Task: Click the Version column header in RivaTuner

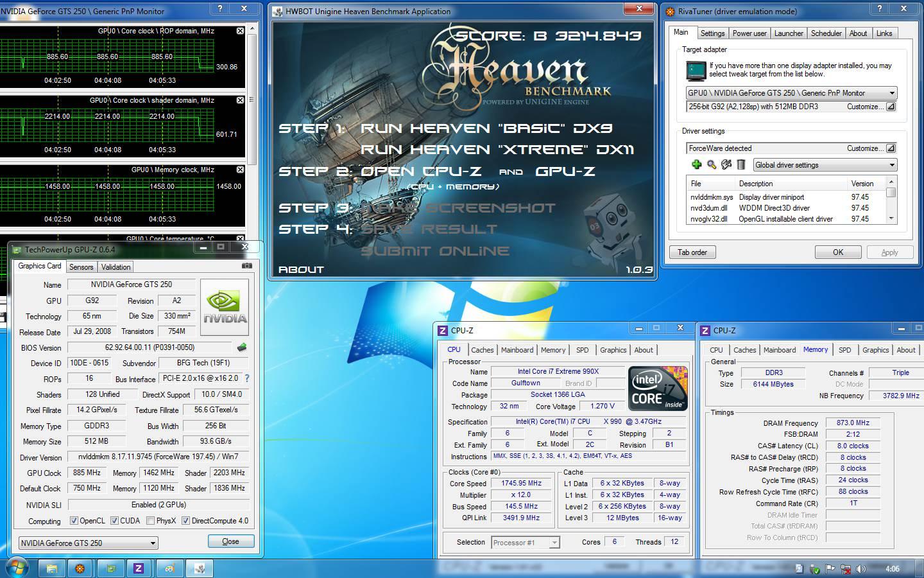Action: click(866, 184)
